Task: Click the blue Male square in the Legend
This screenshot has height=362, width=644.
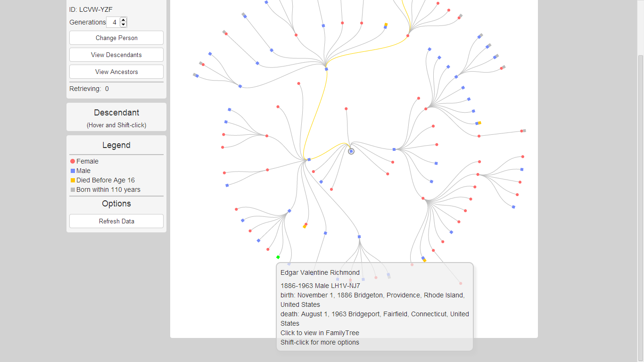Action: pyautogui.click(x=72, y=171)
